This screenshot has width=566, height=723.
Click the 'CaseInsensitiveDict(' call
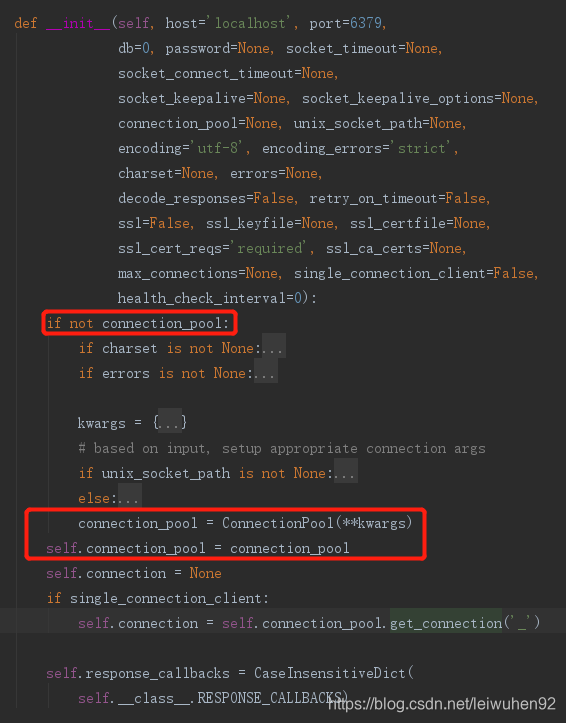(x=334, y=672)
